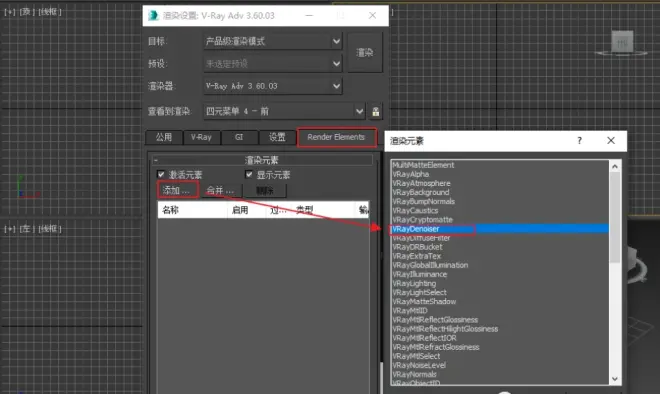Close the render setup window
Screen dimensions: 660x394
click(372, 16)
